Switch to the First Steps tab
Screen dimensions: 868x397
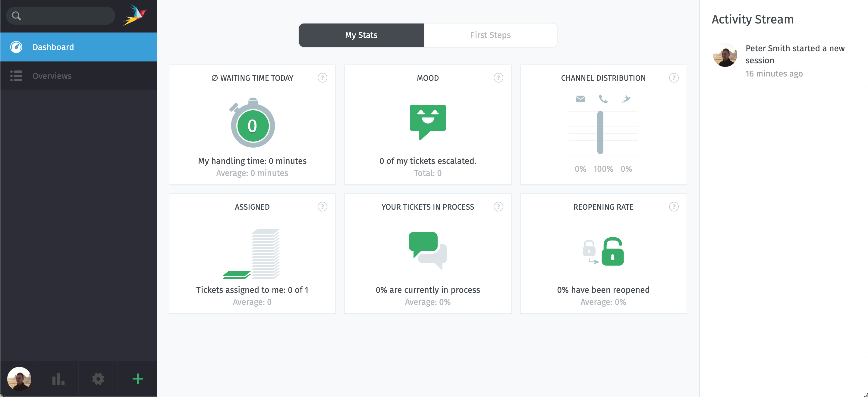click(490, 35)
